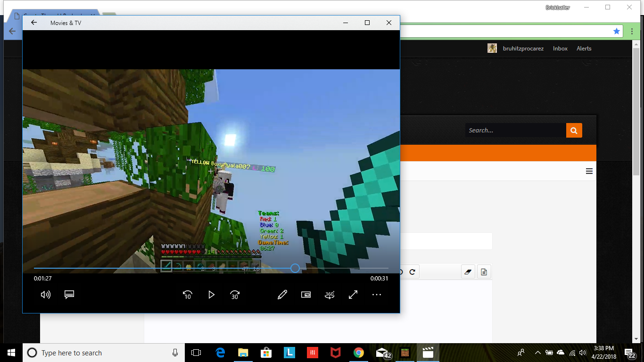Enter full screen with the arrows icon

point(353,295)
